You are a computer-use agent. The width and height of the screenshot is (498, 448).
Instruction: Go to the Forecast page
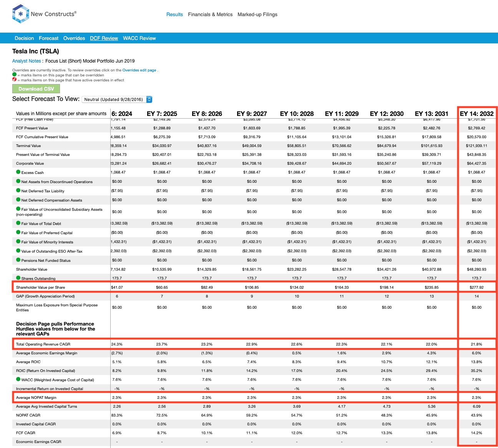(49, 38)
